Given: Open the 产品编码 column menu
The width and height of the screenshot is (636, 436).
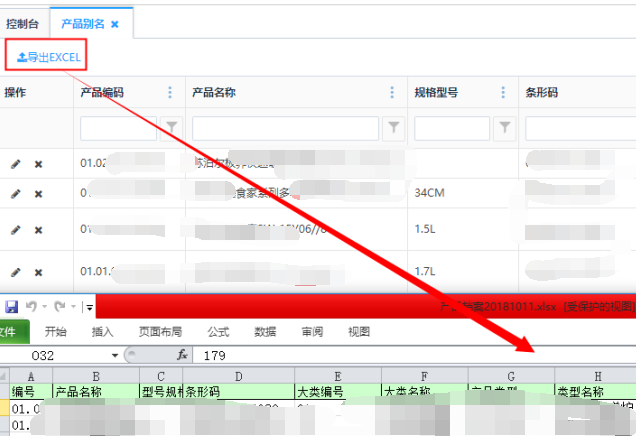Looking at the screenshot, I should (x=169, y=93).
